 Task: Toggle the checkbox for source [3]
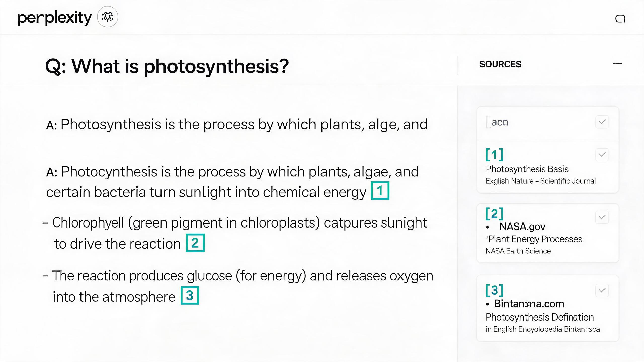pos(602,290)
